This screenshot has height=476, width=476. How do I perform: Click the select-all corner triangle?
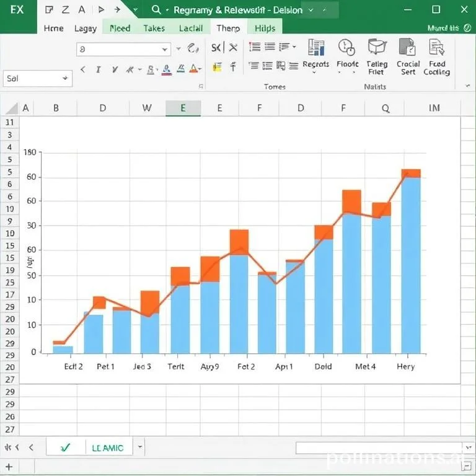(12, 108)
